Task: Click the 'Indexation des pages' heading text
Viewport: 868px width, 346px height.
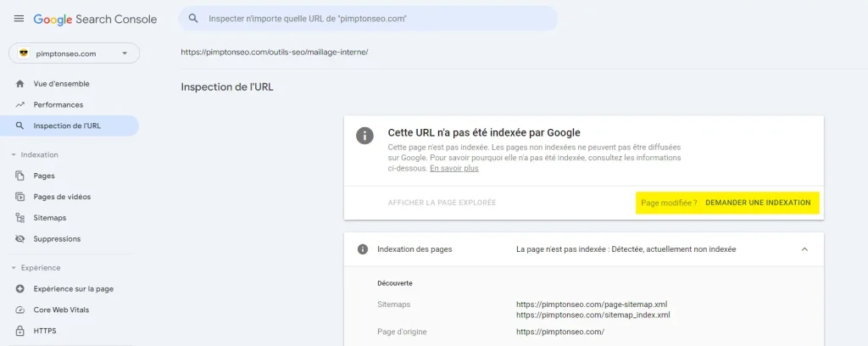Action: (x=415, y=249)
